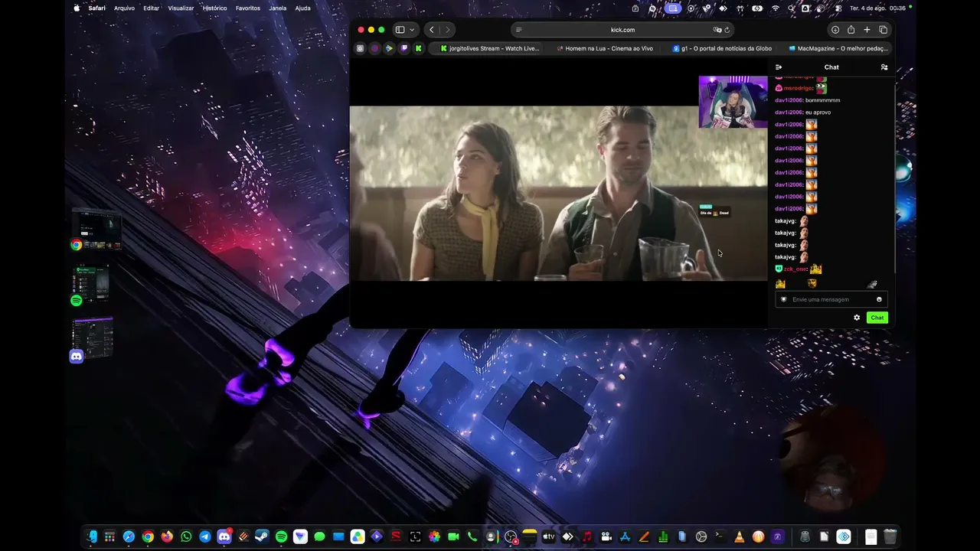
Task: Open the Favoritos menu
Action: tap(248, 8)
